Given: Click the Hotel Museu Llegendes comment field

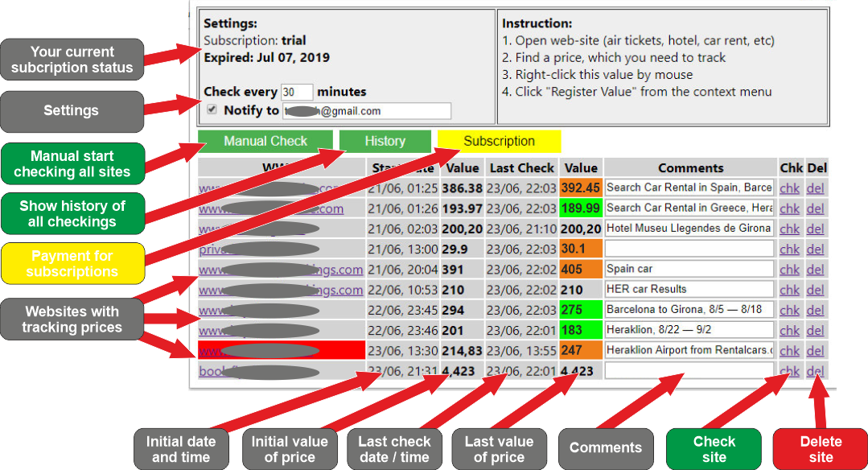Looking at the screenshot, I should click(x=689, y=229).
